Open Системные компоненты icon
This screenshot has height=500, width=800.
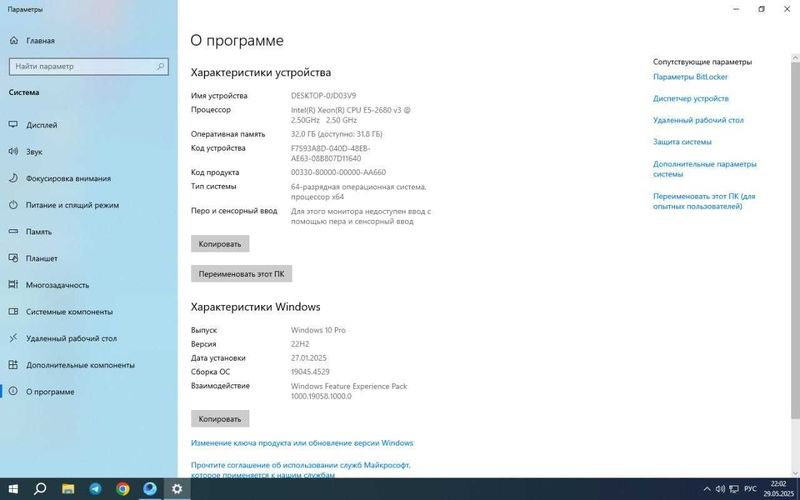point(13,311)
